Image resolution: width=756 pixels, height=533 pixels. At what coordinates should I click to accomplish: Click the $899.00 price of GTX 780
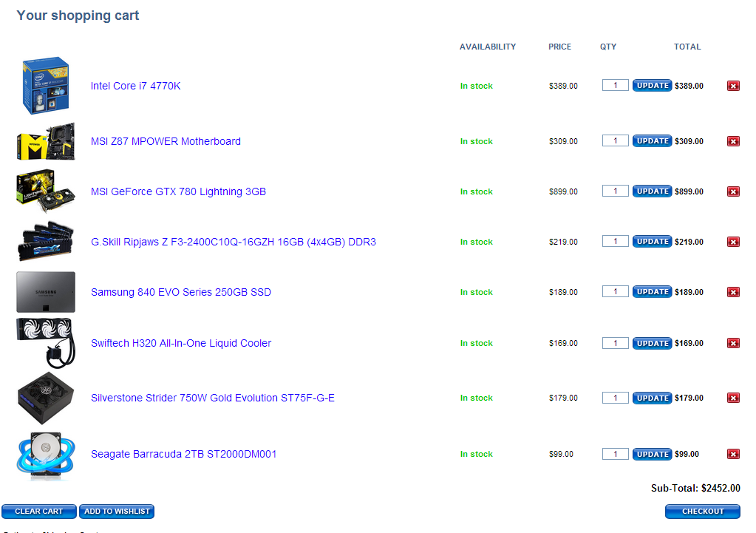pos(563,191)
